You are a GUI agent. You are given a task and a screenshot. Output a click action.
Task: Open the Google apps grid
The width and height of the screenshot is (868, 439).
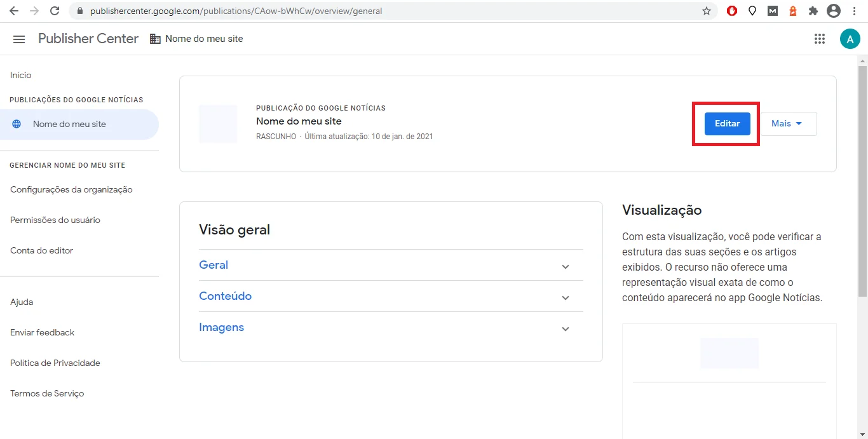click(820, 39)
